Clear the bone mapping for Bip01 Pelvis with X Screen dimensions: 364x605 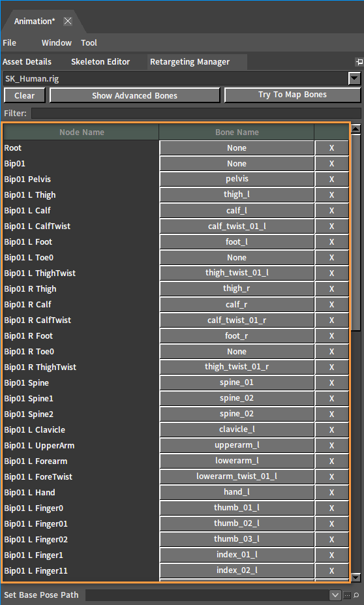click(x=331, y=179)
